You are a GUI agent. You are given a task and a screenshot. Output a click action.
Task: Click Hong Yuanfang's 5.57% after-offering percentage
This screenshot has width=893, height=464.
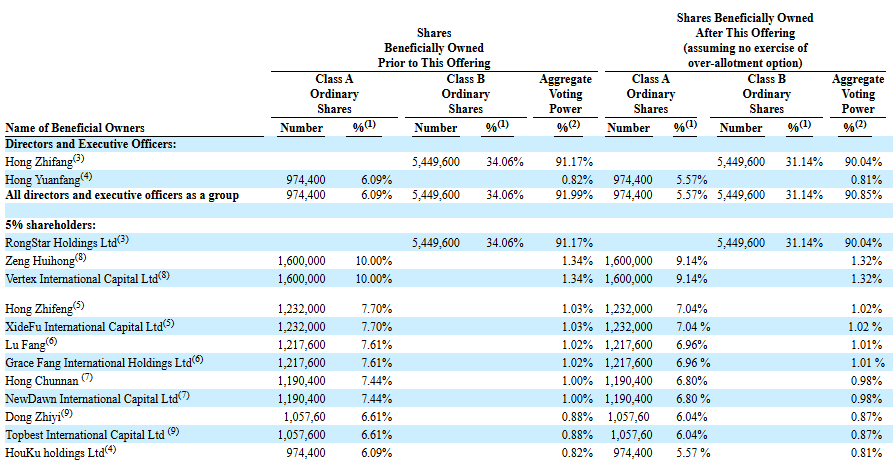coord(692,180)
